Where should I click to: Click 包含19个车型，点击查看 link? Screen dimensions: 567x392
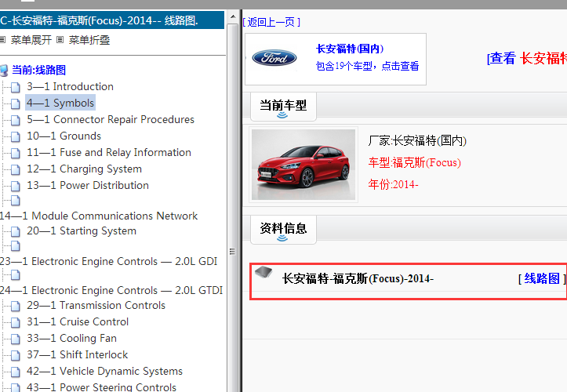pos(367,66)
